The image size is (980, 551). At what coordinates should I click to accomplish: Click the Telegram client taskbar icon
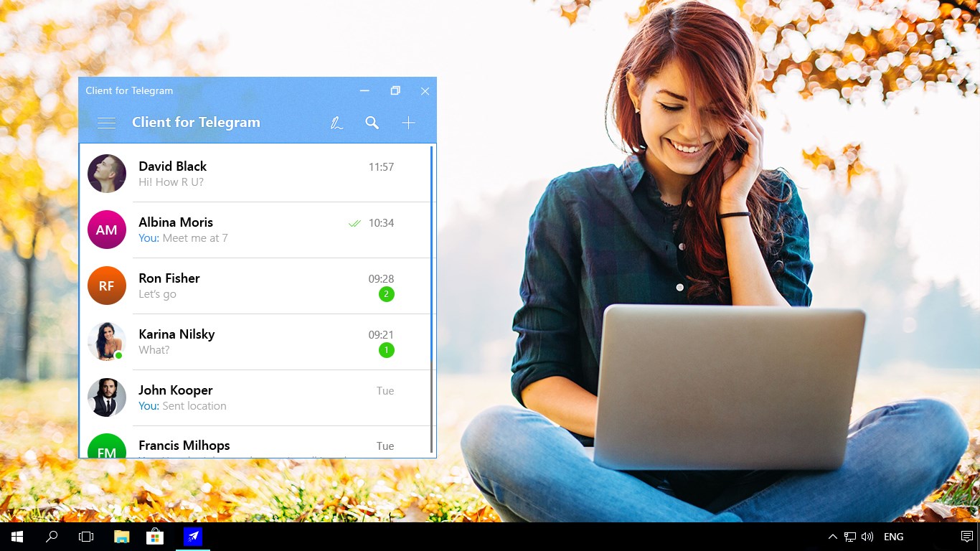click(193, 537)
